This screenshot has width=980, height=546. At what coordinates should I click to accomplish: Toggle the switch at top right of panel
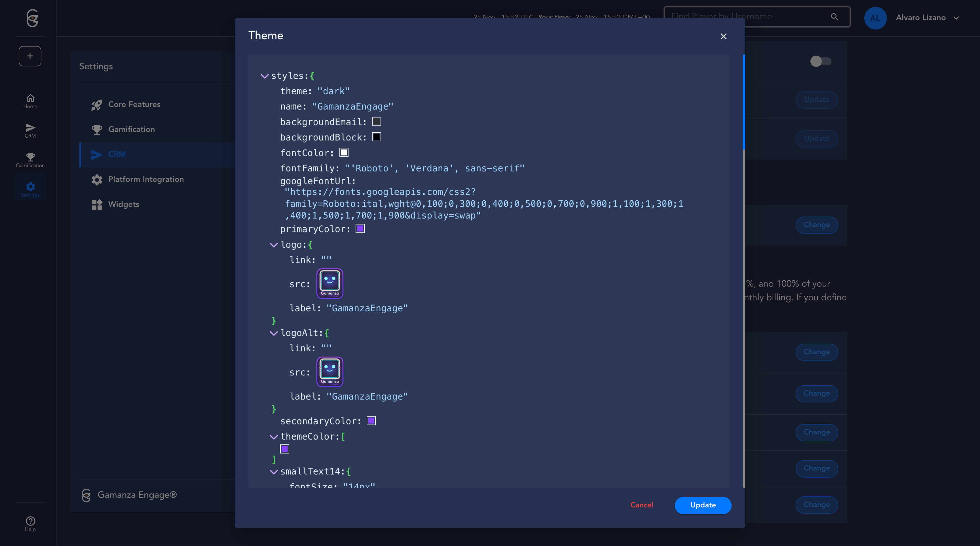pyautogui.click(x=820, y=61)
